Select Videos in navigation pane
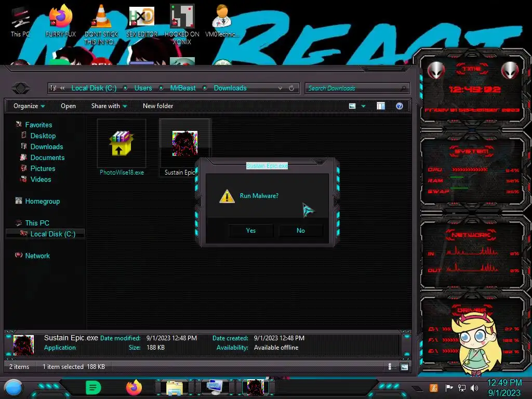 pyautogui.click(x=41, y=179)
